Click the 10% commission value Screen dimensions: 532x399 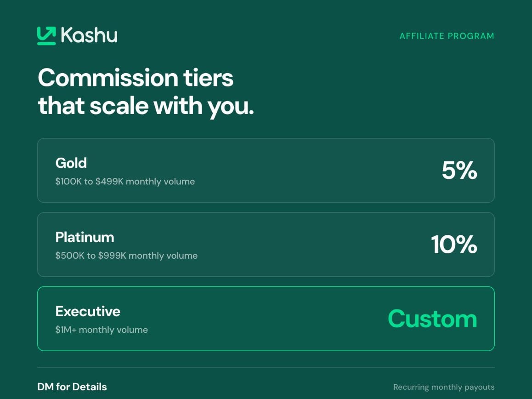click(x=454, y=245)
